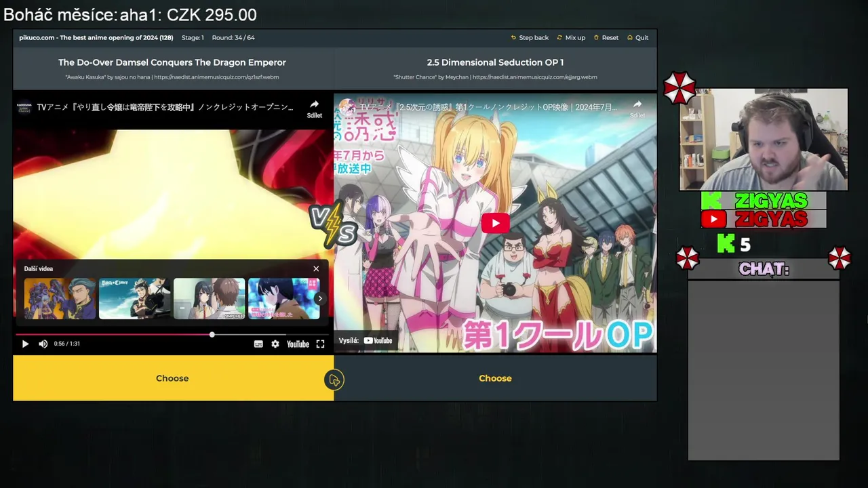This screenshot has width=868, height=488.
Task: Share the right video via Sdílet
Action: (637, 108)
